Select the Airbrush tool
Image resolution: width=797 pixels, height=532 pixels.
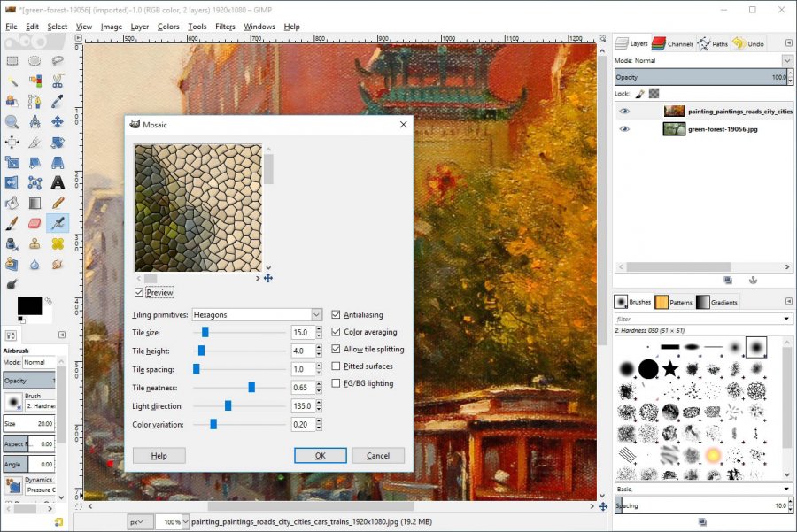click(58, 223)
